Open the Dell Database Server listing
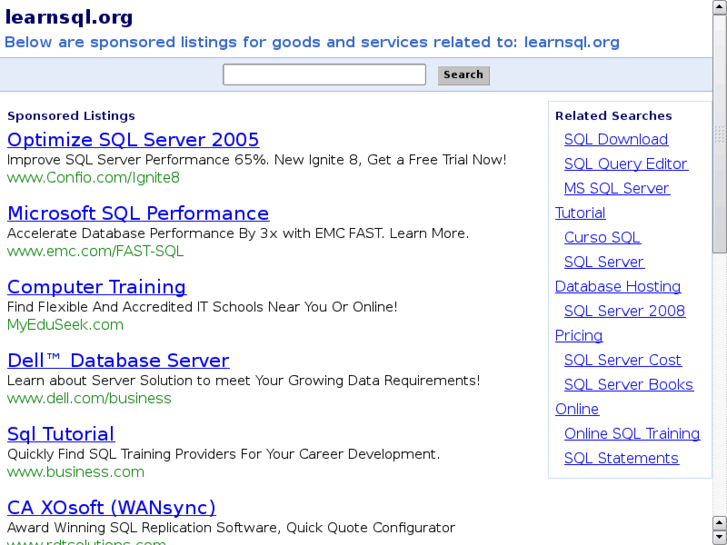Screen dimensions: 727x545 118,361
